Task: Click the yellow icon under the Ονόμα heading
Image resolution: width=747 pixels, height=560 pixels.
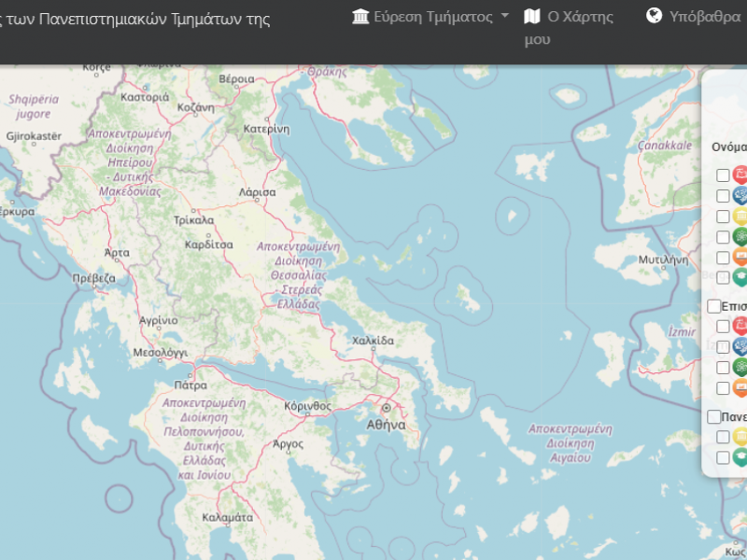Action: [x=740, y=216]
